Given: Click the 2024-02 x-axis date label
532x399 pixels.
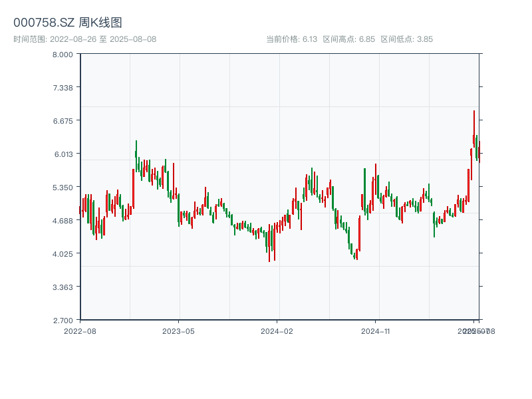Looking at the screenshot, I should pos(277,331).
